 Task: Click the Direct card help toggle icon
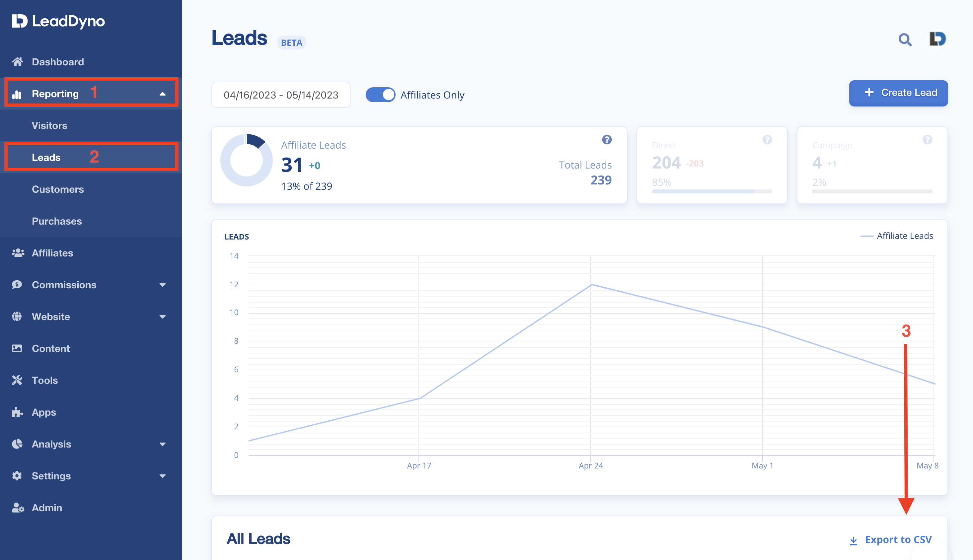[x=766, y=140]
